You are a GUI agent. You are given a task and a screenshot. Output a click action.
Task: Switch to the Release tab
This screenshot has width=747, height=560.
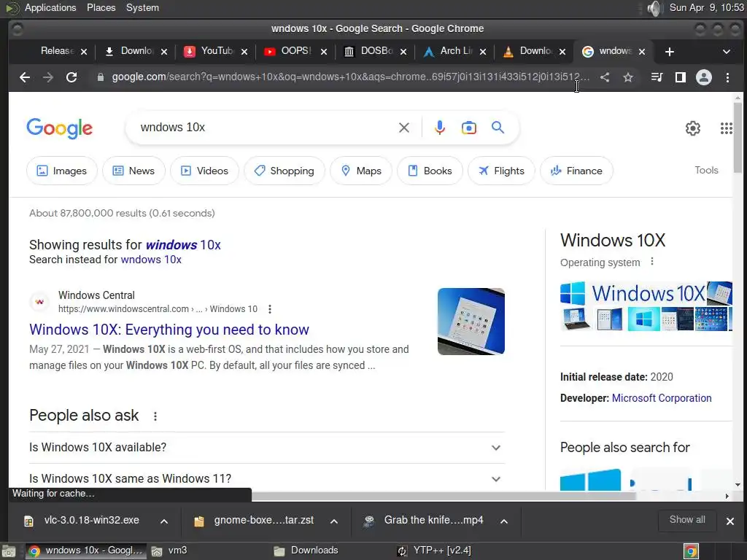tap(56, 51)
